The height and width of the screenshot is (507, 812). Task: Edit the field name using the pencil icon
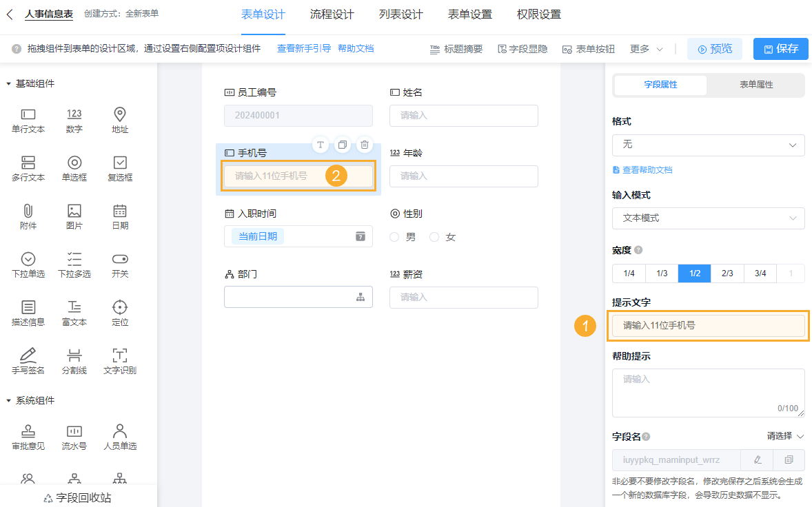(x=757, y=459)
